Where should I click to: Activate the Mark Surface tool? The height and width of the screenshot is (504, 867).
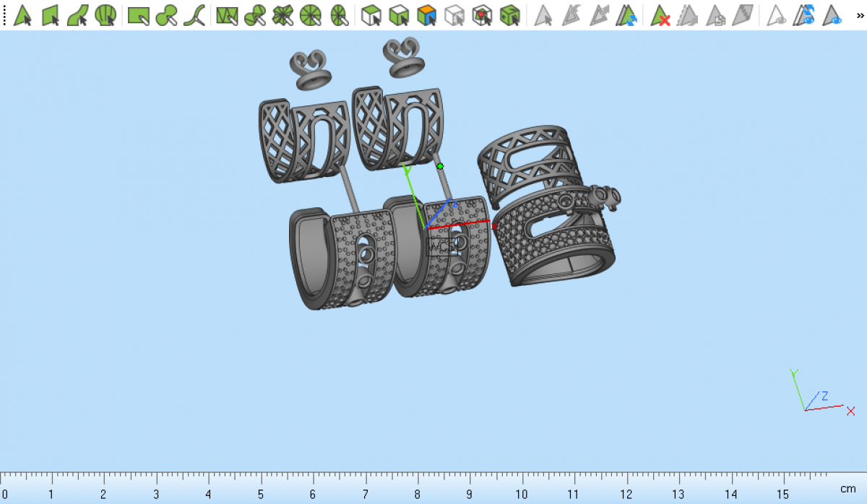pos(77,14)
